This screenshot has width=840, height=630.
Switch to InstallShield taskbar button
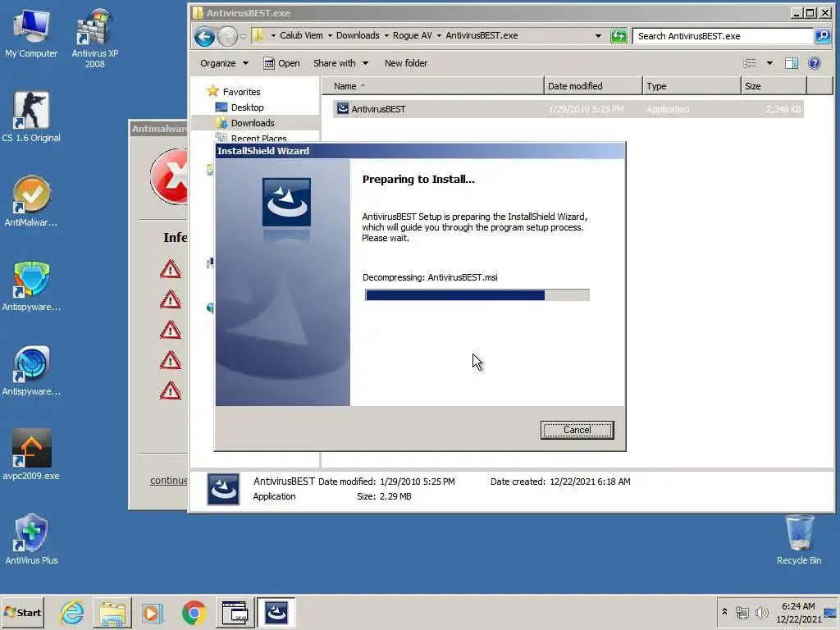[x=276, y=612]
